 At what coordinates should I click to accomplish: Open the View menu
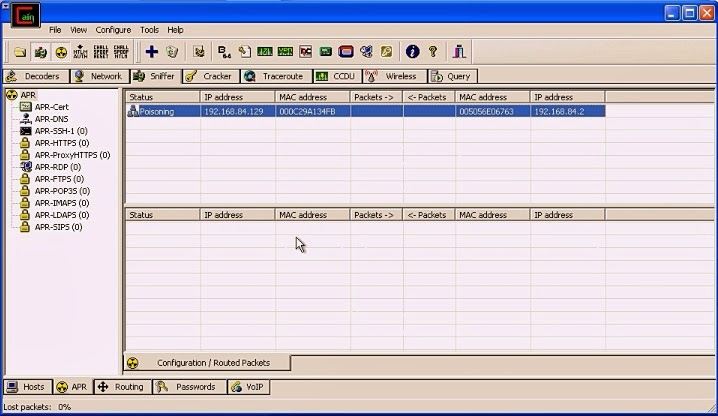click(x=78, y=30)
